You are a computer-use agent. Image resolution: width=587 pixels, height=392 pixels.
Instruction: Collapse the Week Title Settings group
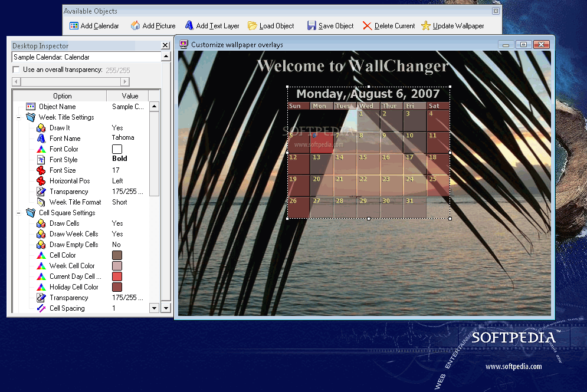tap(18, 117)
